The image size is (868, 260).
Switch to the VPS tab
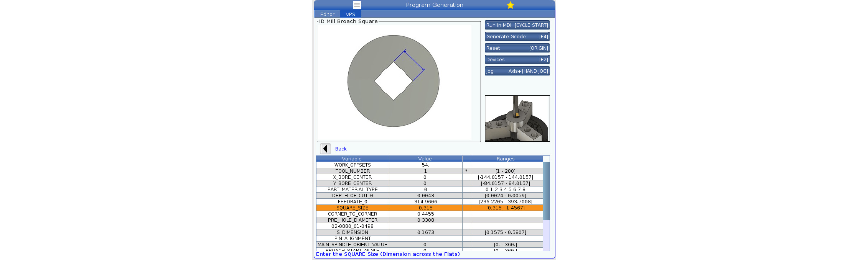[350, 14]
